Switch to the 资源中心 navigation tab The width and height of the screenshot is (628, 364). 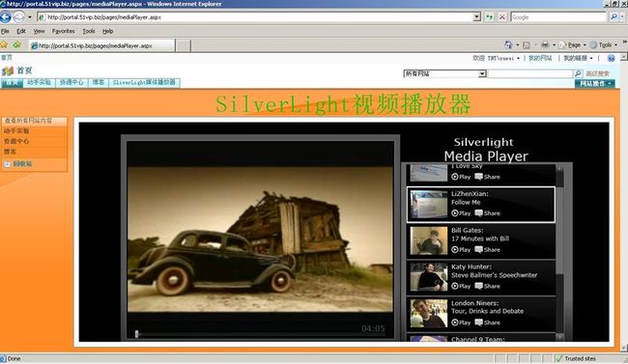tap(71, 82)
